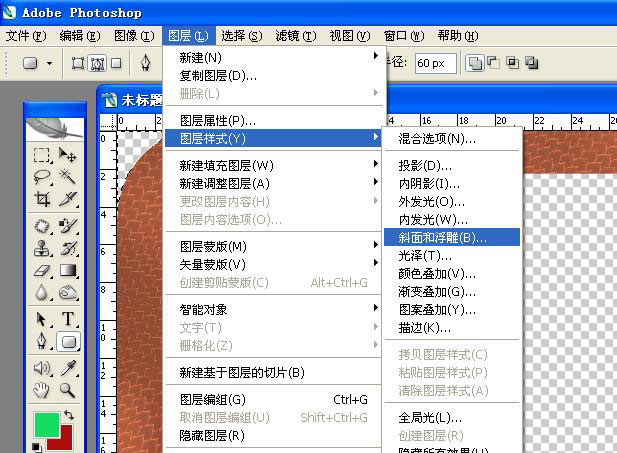
Task: Enable Subtract from shape area option
Action: (x=493, y=63)
